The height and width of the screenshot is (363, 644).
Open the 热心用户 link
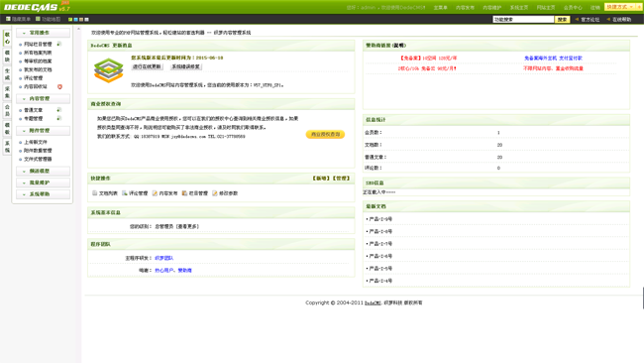[x=163, y=270]
